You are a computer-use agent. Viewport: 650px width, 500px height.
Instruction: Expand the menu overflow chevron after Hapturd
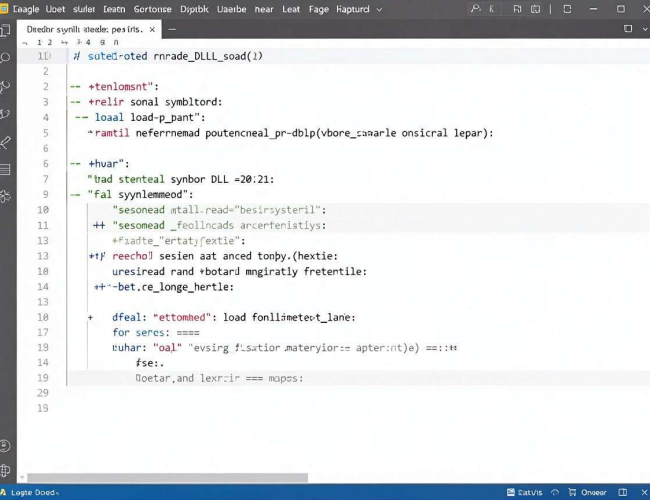(379, 10)
